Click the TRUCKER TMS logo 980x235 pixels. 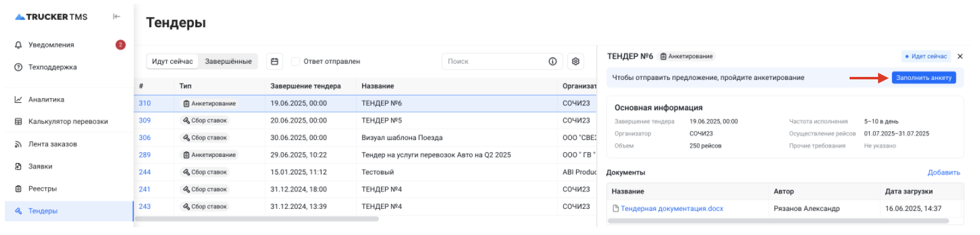point(51,17)
